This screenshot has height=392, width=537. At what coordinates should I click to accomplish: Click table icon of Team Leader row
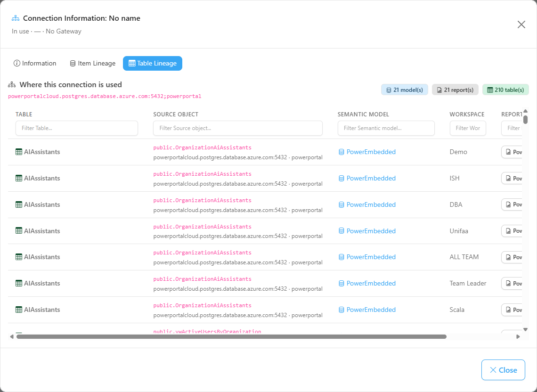pos(19,283)
